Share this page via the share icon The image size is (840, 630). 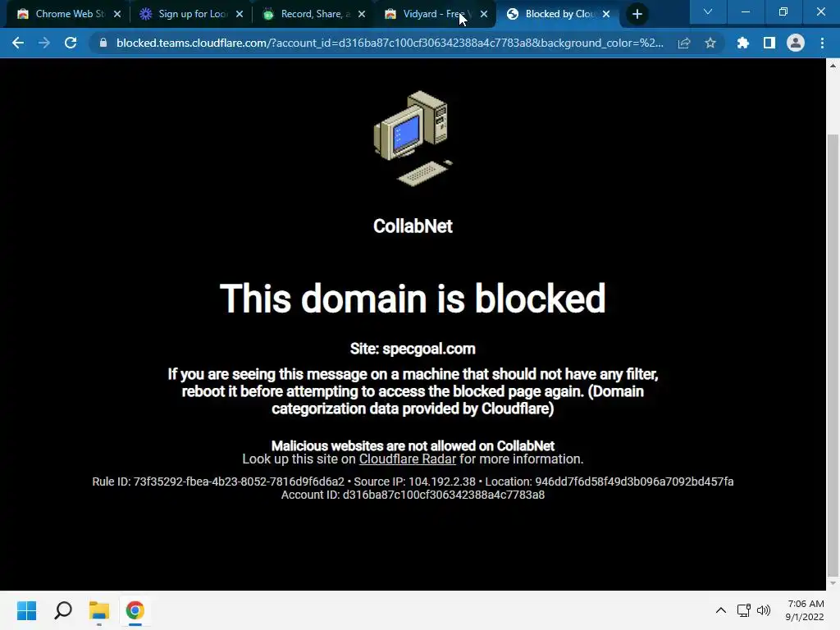tap(684, 43)
